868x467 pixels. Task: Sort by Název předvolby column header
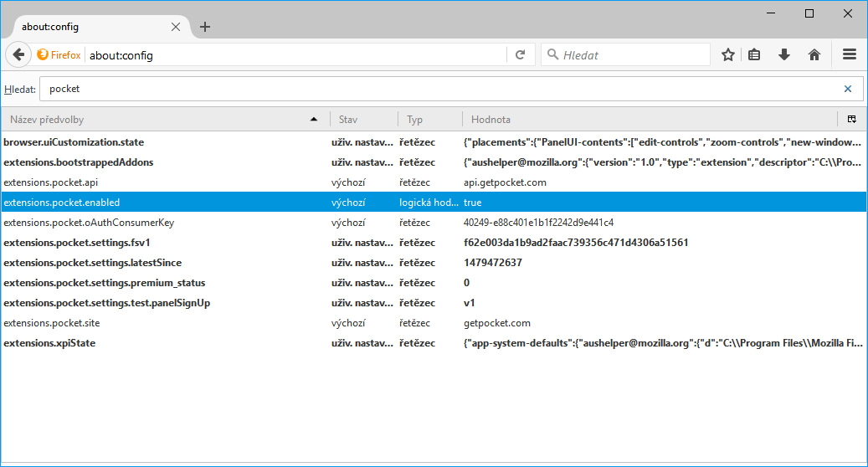point(165,119)
